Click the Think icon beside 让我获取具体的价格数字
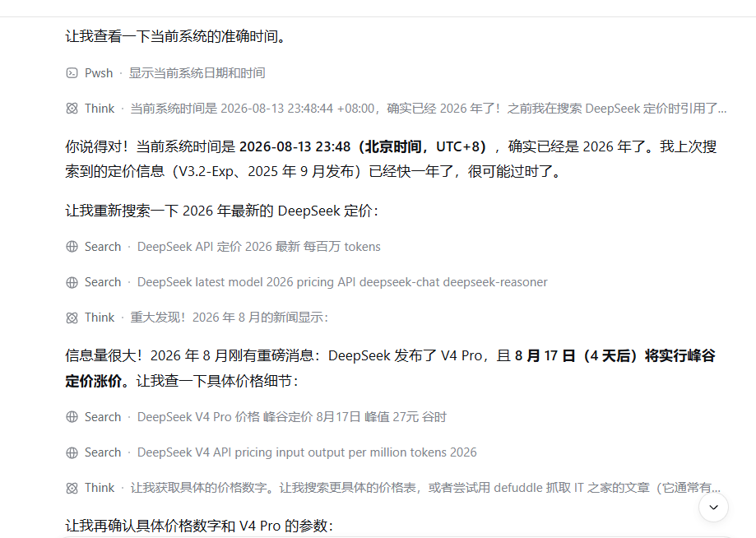The height and width of the screenshot is (538, 756). pyautogui.click(x=72, y=488)
